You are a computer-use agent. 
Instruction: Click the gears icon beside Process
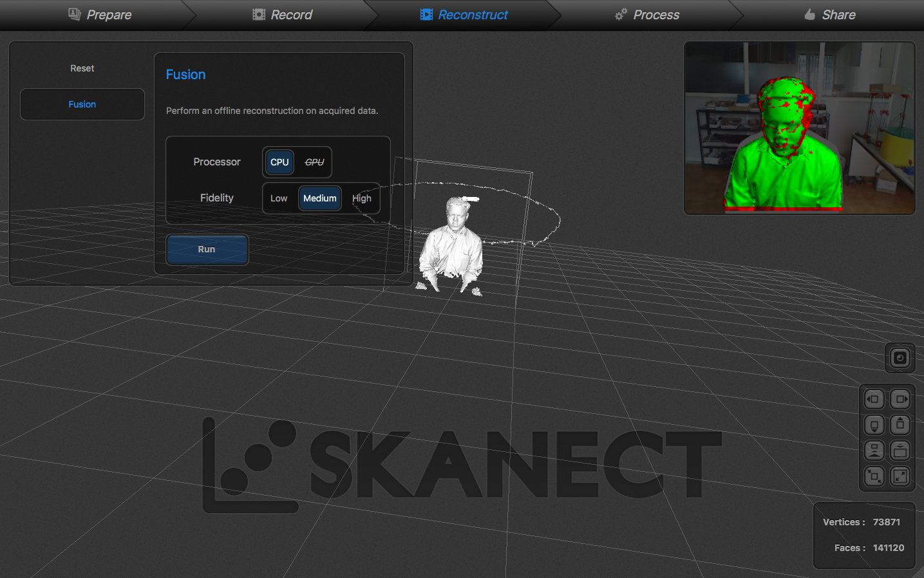point(621,15)
